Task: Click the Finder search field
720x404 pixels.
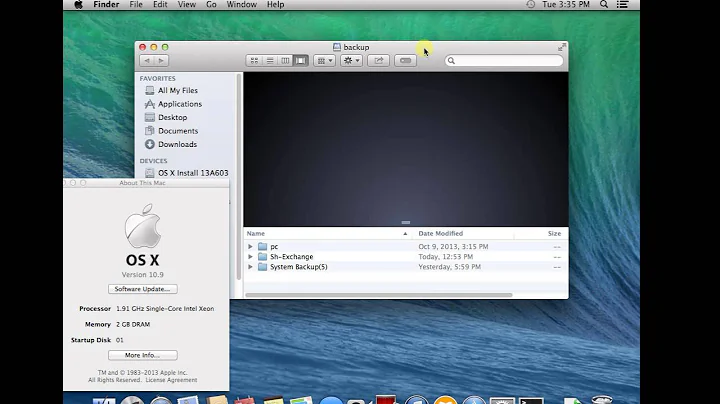Action: click(x=504, y=61)
